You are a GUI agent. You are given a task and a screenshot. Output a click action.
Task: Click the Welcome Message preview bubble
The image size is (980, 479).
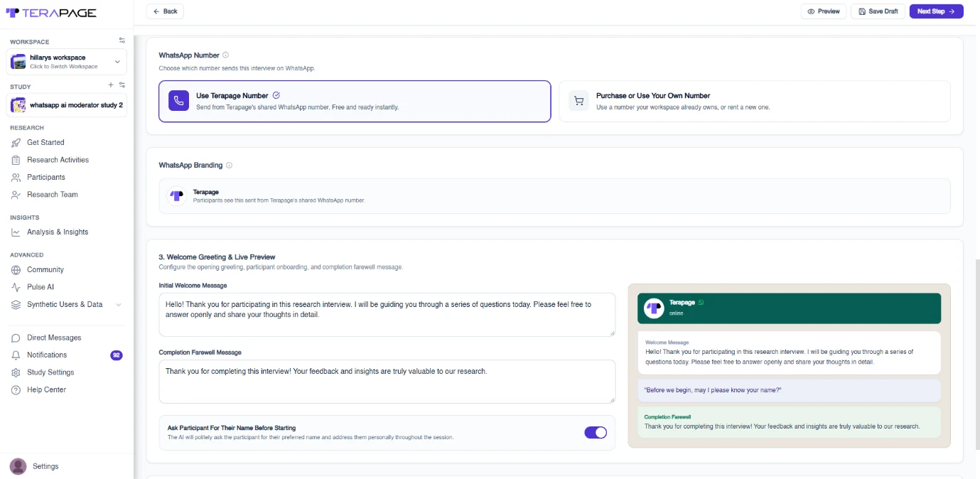click(790, 352)
